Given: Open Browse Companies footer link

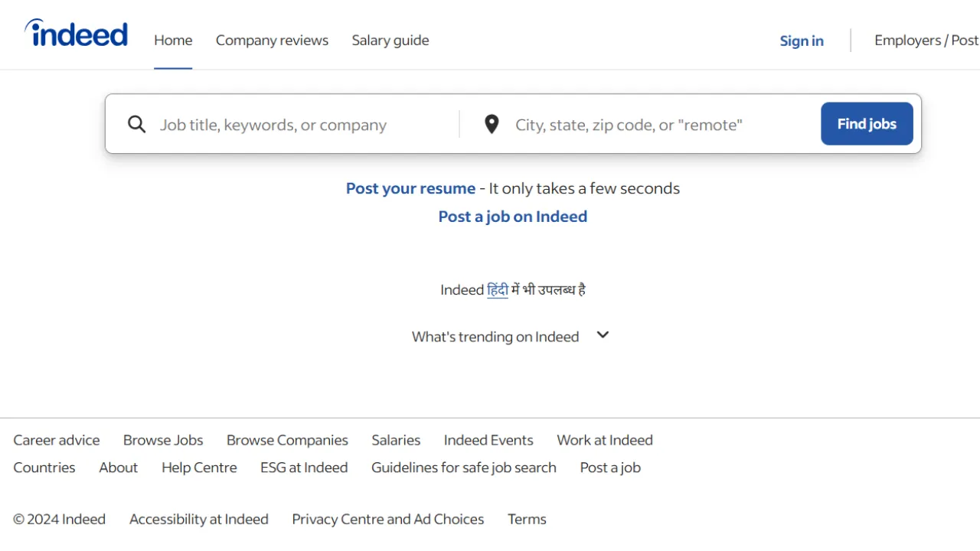Looking at the screenshot, I should [x=287, y=440].
